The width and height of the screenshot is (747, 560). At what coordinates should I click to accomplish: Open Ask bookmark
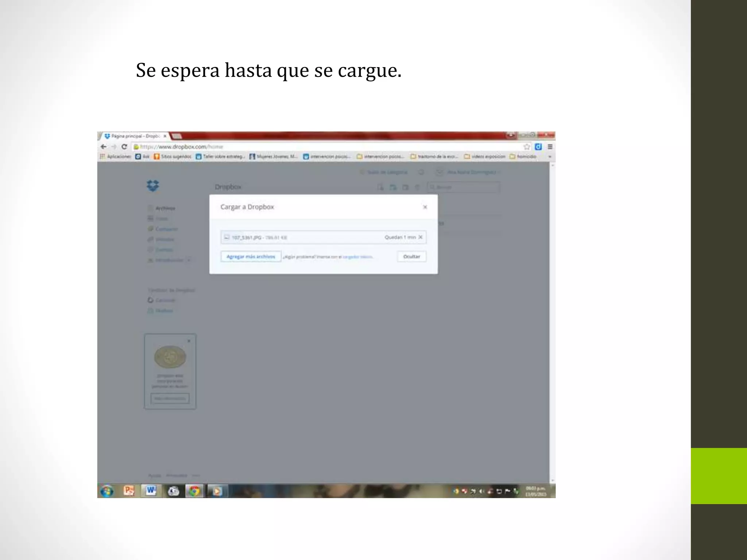[143, 156]
